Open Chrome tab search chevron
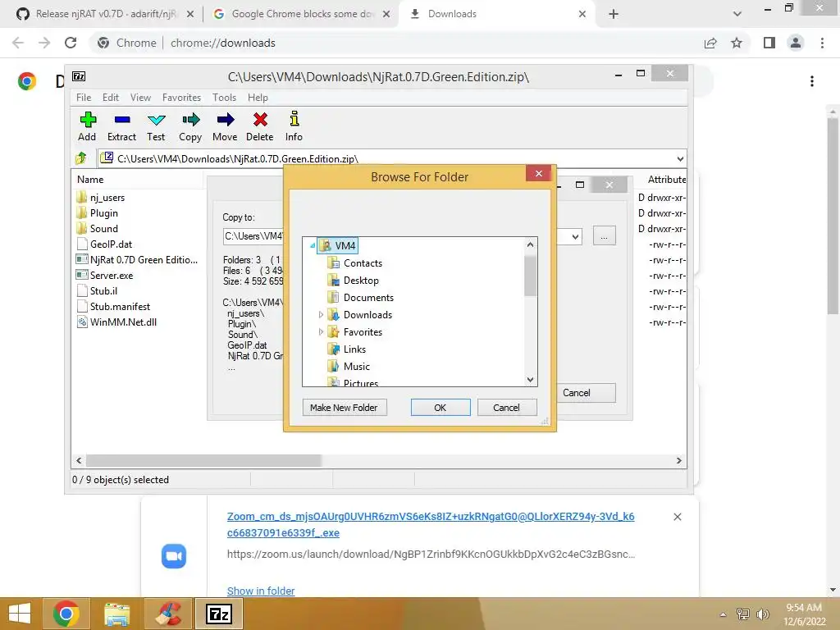This screenshot has width=840, height=630. pyautogui.click(x=737, y=14)
